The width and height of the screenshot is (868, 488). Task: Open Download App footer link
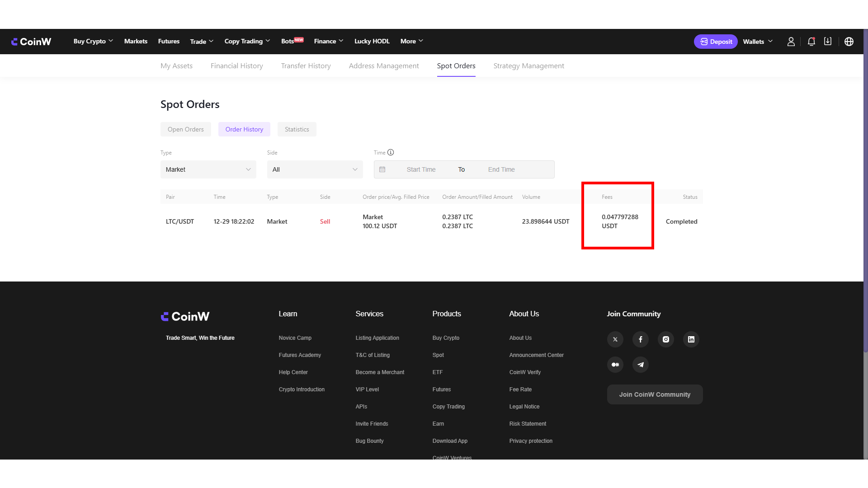(x=450, y=441)
